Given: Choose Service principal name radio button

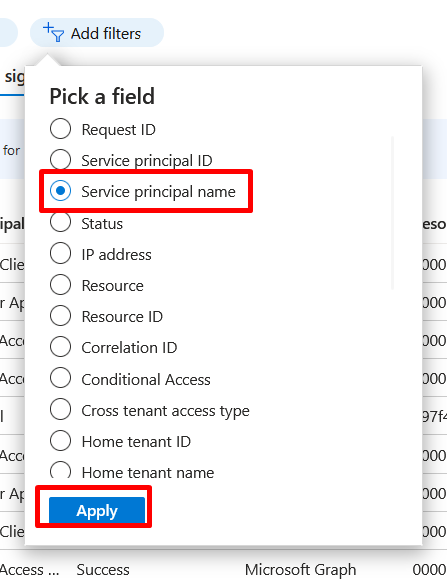Looking at the screenshot, I should tap(60, 191).
